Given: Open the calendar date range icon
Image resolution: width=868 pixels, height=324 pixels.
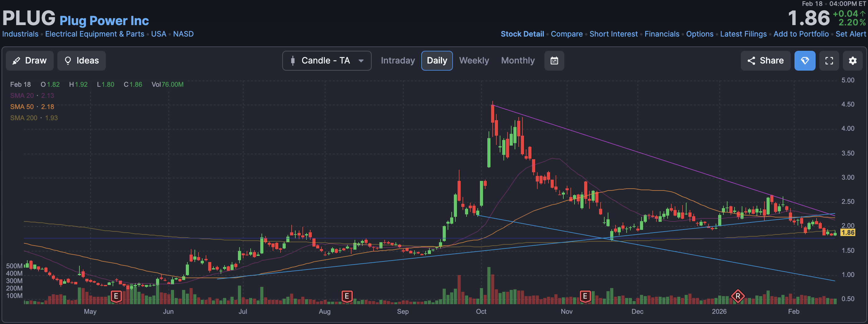Looking at the screenshot, I should (554, 61).
